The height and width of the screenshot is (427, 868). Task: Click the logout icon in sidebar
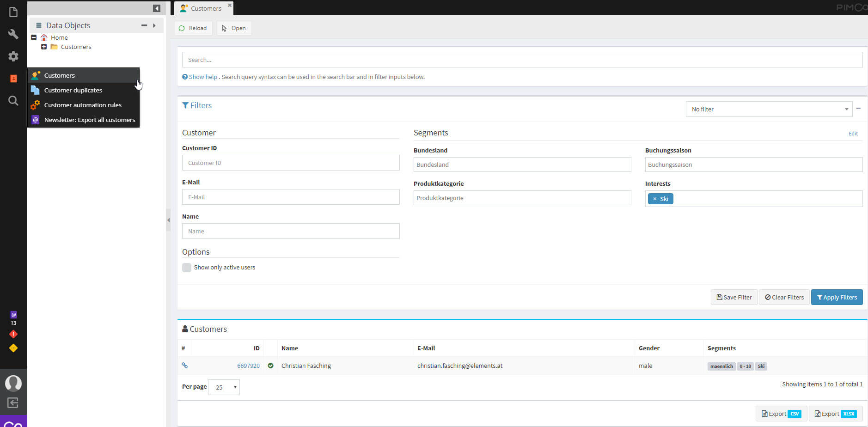pos(13,403)
